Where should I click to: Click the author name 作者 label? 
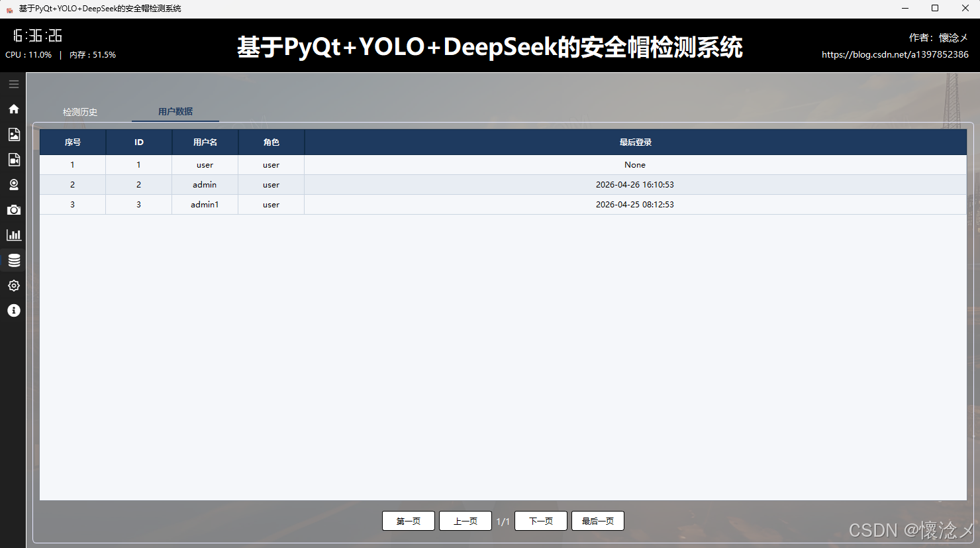click(x=938, y=38)
